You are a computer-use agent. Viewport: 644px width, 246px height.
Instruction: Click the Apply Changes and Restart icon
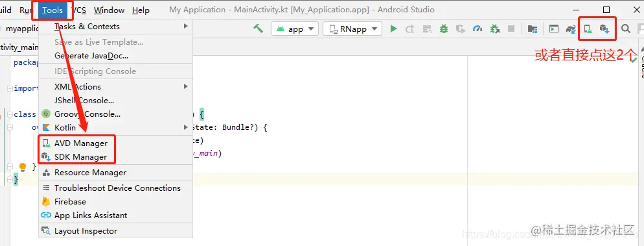[410, 29]
